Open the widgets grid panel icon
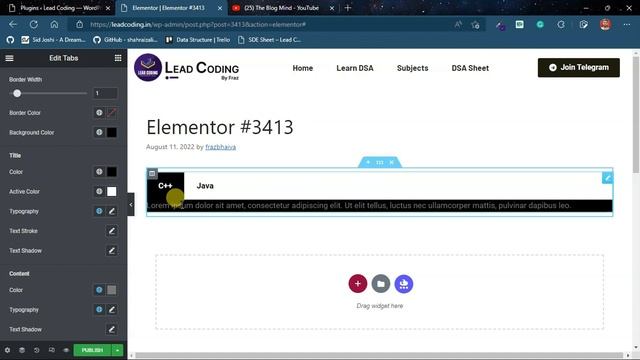This screenshot has width=640, height=360. [x=118, y=58]
